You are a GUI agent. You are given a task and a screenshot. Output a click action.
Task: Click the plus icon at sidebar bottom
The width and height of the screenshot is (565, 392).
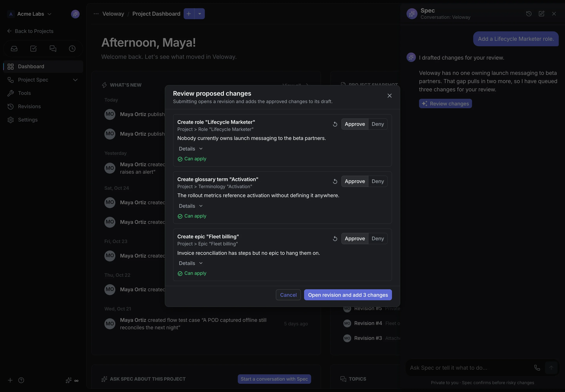[x=10, y=380]
